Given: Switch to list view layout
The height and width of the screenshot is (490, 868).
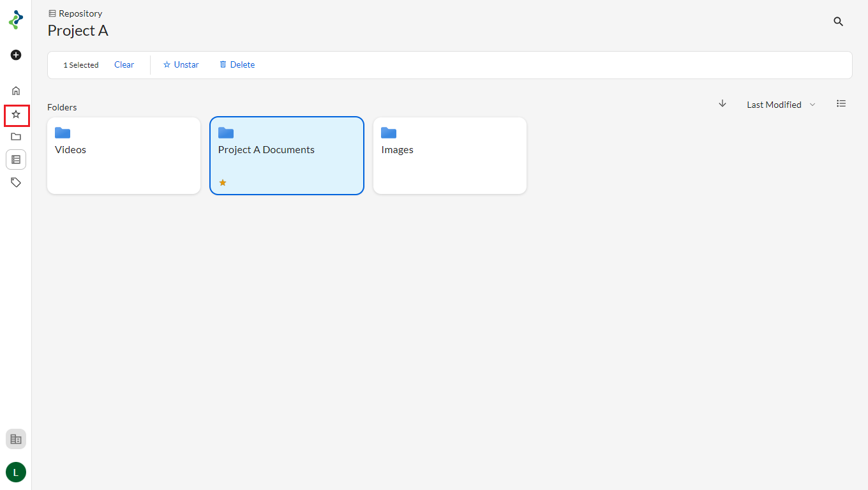Looking at the screenshot, I should [841, 103].
